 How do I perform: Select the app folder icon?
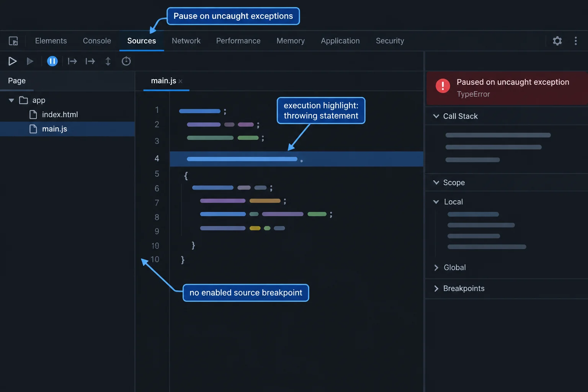[x=24, y=100]
